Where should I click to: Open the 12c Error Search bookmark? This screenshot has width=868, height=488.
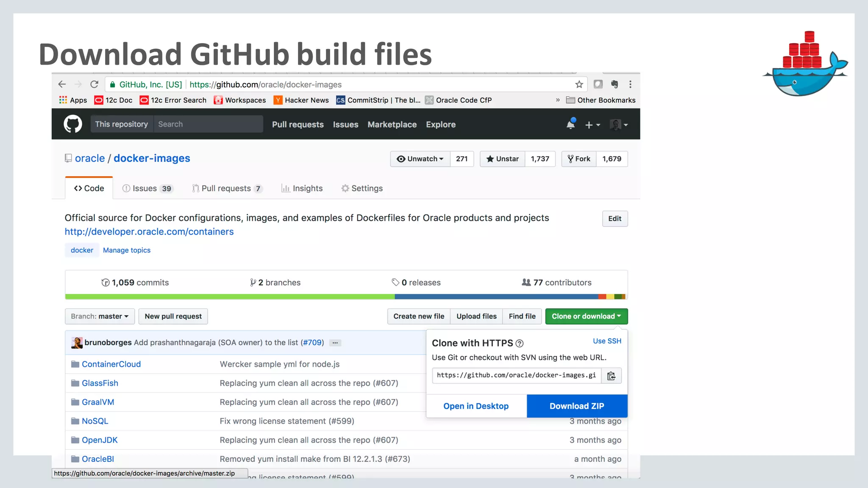pos(173,100)
